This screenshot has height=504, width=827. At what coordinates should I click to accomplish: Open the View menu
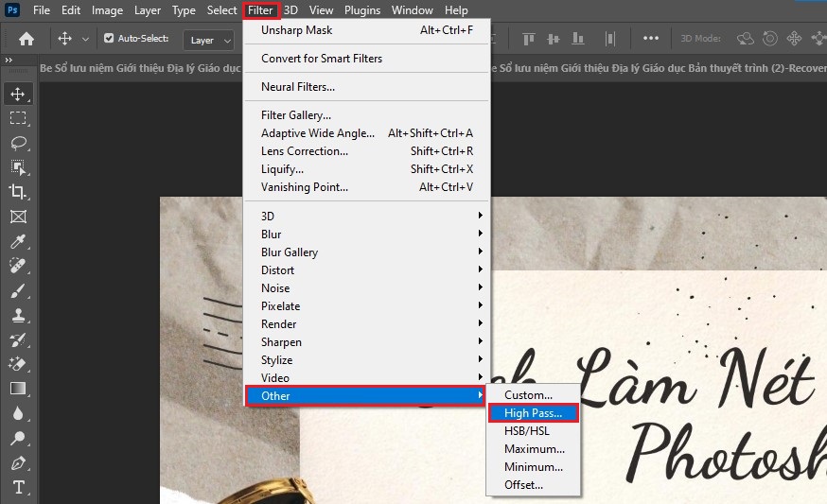(x=321, y=10)
